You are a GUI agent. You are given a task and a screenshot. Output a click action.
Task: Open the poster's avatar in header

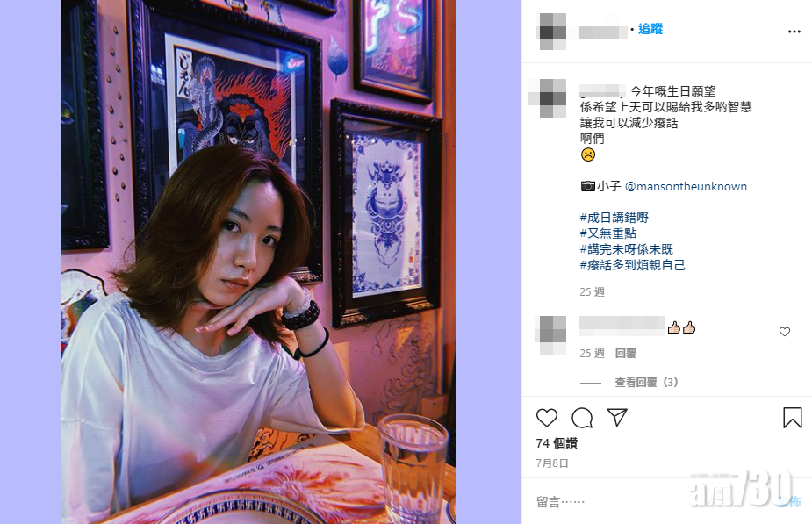(553, 31)
